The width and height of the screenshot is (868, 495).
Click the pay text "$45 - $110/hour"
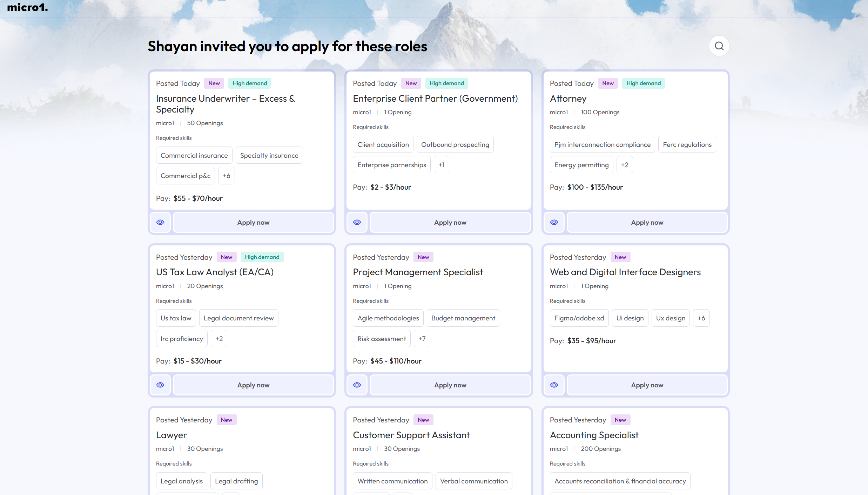point(396,361)
